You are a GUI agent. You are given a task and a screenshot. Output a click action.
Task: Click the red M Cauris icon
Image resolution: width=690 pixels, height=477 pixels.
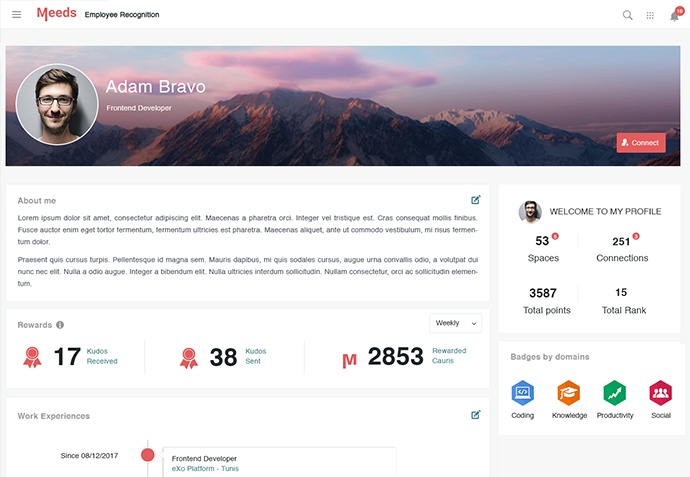pos(349,360)
